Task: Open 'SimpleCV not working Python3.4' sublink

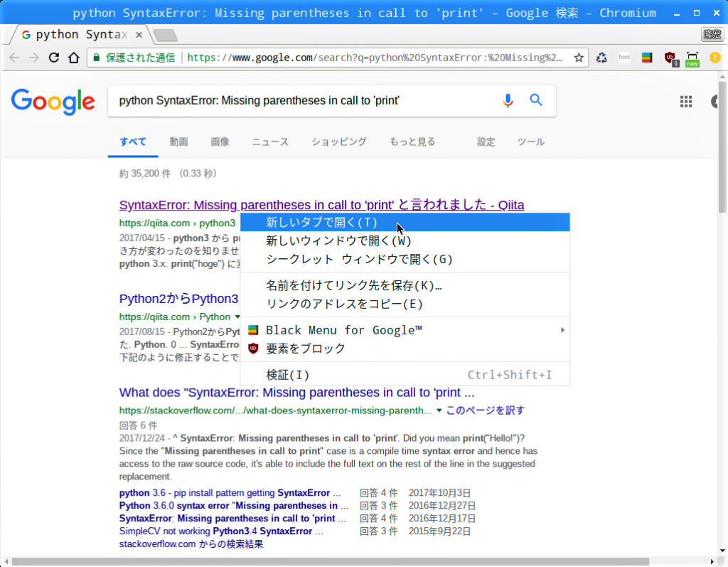Action: coord(221,531)
